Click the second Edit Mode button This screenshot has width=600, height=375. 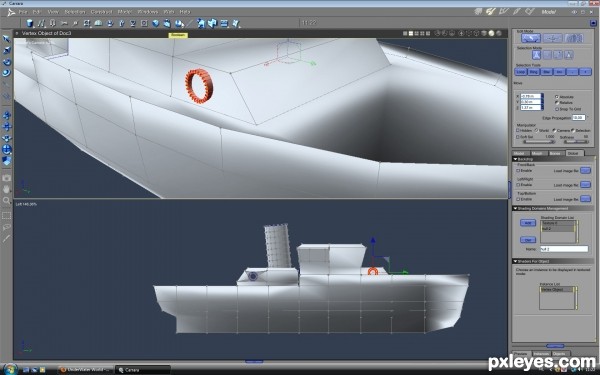pos(552,38)
